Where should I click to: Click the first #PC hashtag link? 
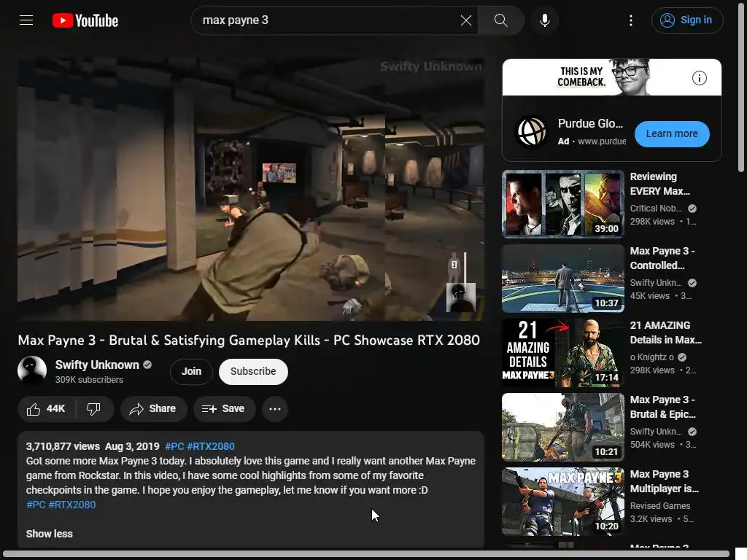174,446
